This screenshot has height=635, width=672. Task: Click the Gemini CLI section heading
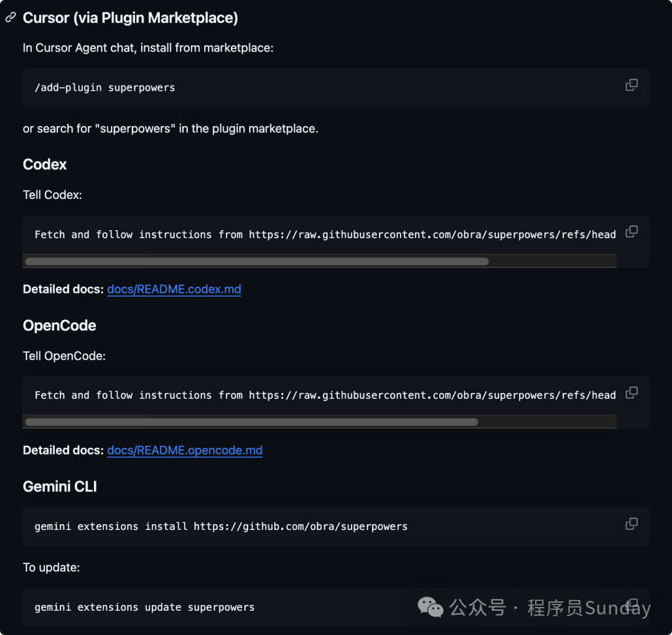pyautogui.click(x=60, y=486)
